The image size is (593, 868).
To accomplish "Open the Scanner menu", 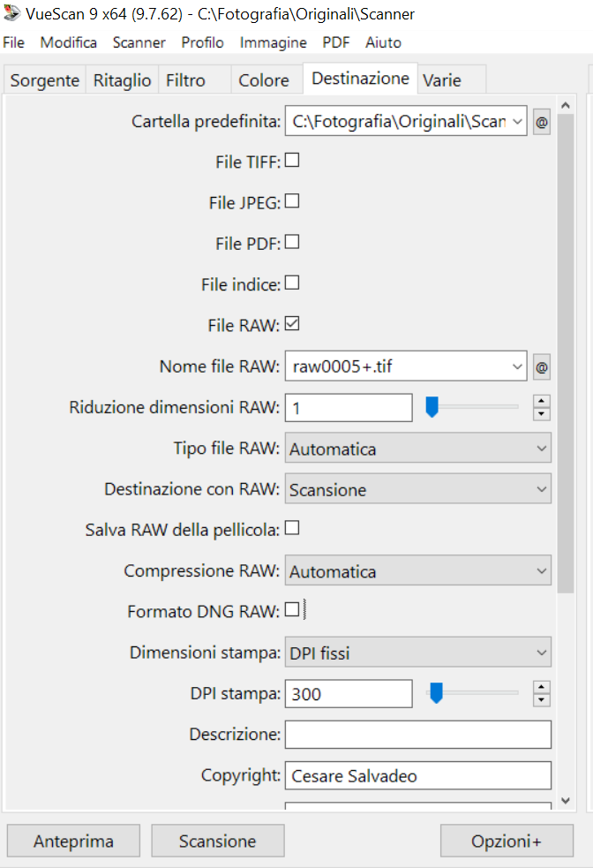I will click(x=139, y=42).
